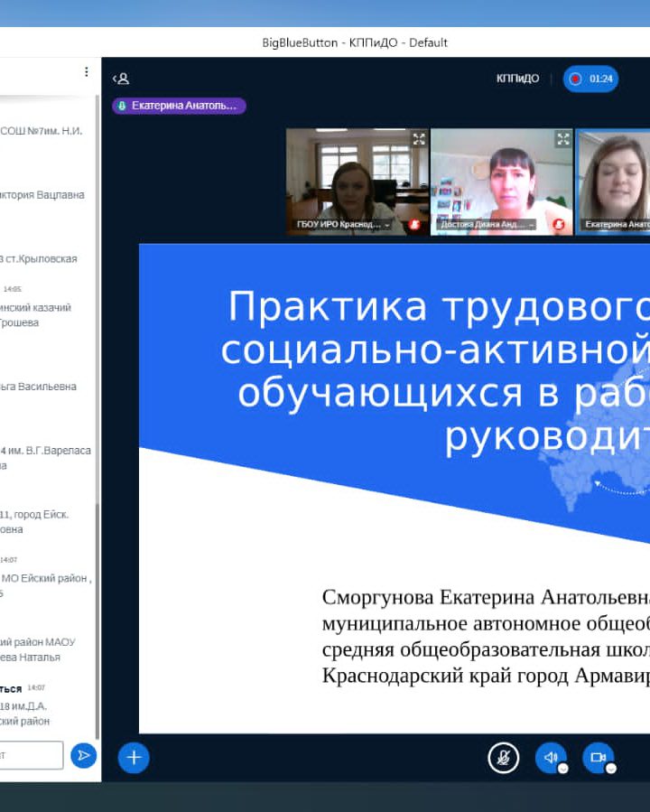
Task: Expand Достоева Диана webcam to fullscreen
Action: click(x=563, y=138)
